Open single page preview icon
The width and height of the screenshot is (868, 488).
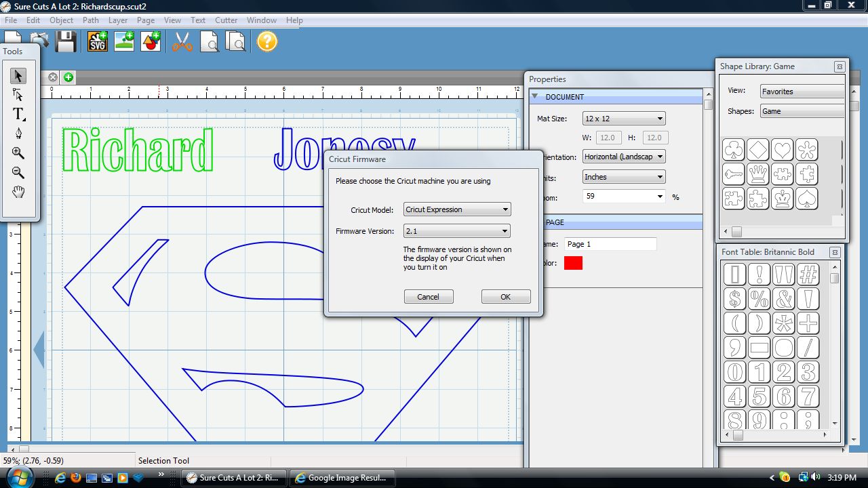(210, 41)
